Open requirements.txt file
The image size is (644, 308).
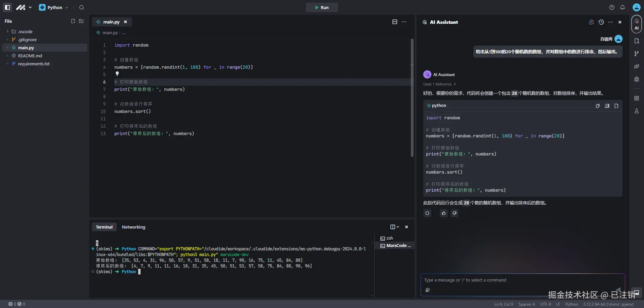pyautogui.click(x=34, y=64)
